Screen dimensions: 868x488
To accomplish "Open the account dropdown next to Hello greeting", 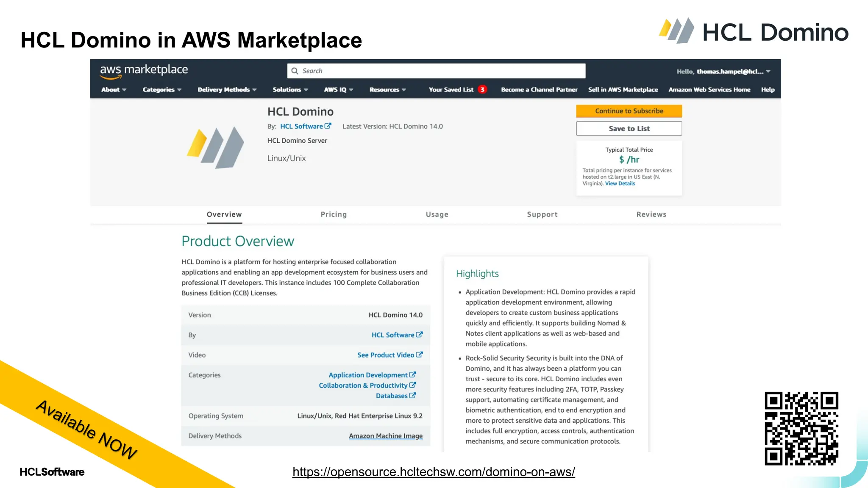I will [x=768, y=72].
